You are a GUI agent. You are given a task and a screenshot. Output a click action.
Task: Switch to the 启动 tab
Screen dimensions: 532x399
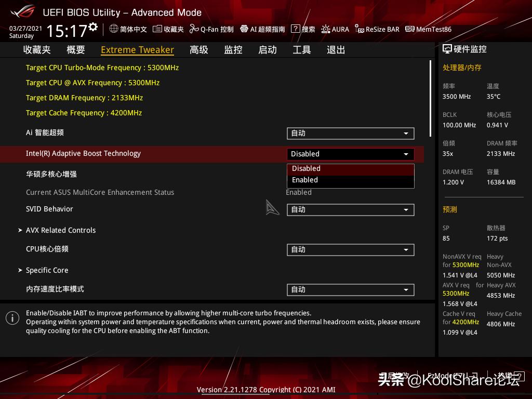pos(268,50)
